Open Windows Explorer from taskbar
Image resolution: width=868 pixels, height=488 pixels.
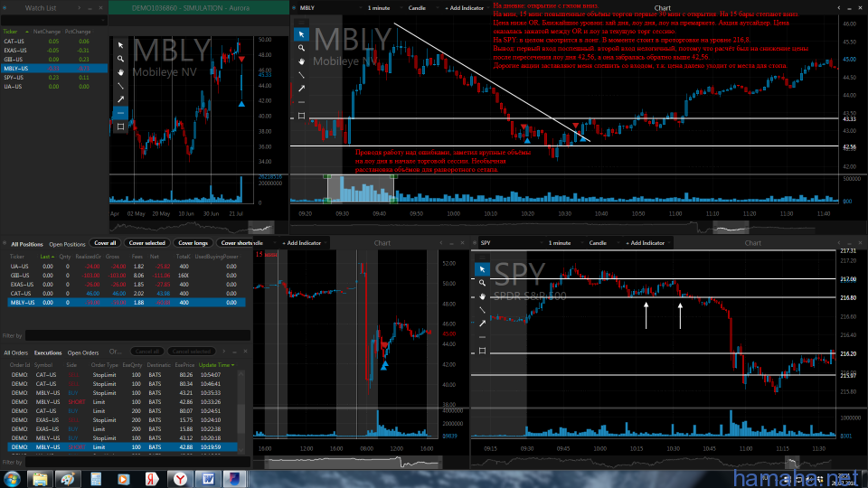pos(40,479)
